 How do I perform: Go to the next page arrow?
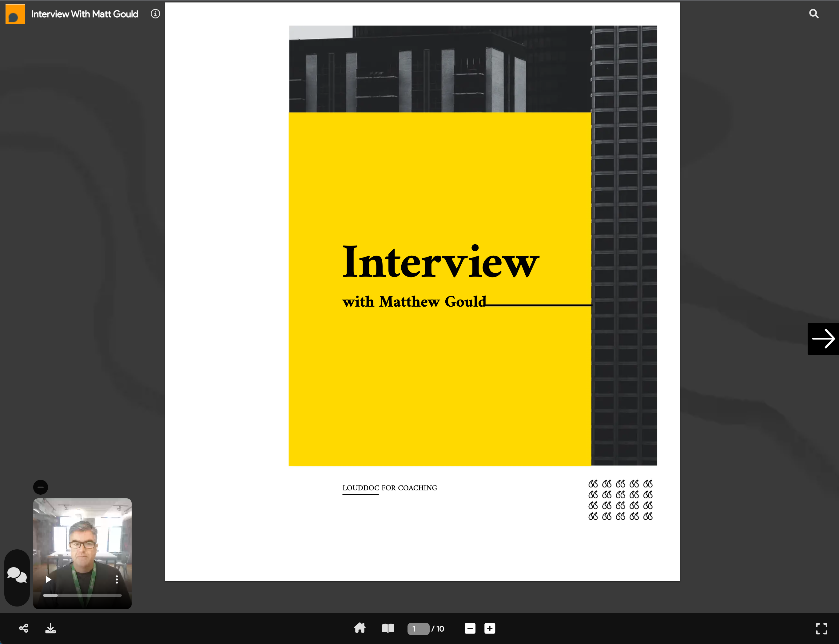(x=823, y=339)
